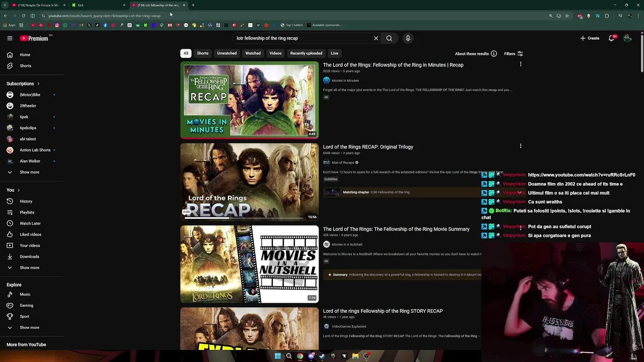Click the magnifier search button
This screenshot has height=362, width=644.
click(x=389, y=38)
